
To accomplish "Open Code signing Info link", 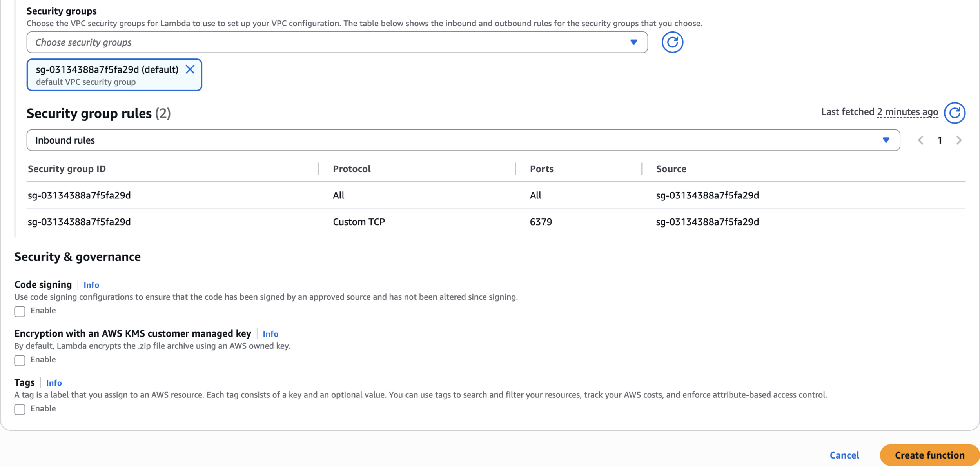I will (91, 285).
